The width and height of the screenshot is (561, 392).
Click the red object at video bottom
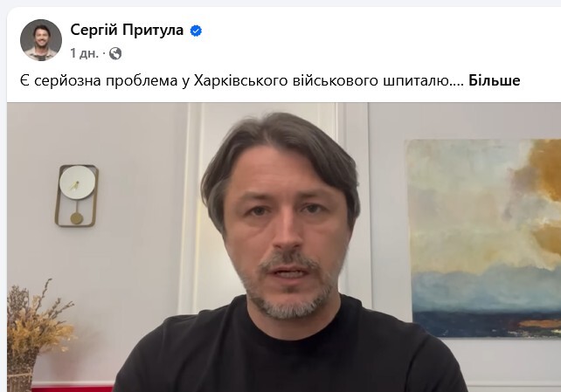(x=73, y=389)
